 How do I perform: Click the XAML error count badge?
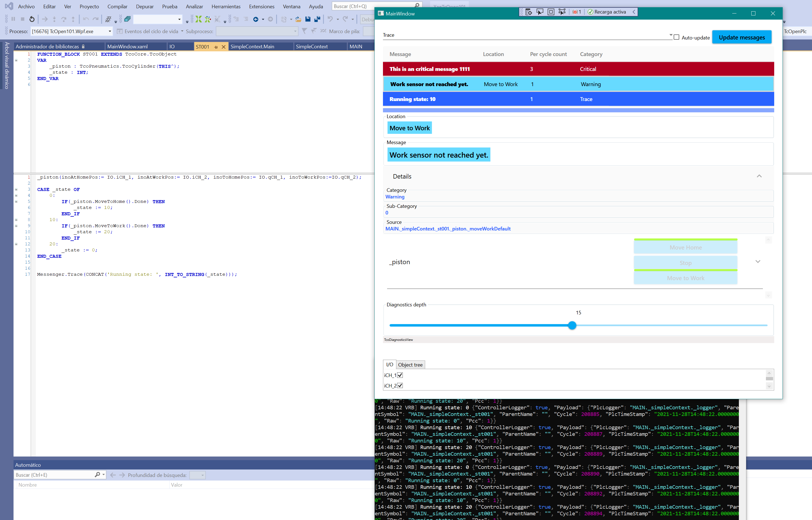click(577, 12)
